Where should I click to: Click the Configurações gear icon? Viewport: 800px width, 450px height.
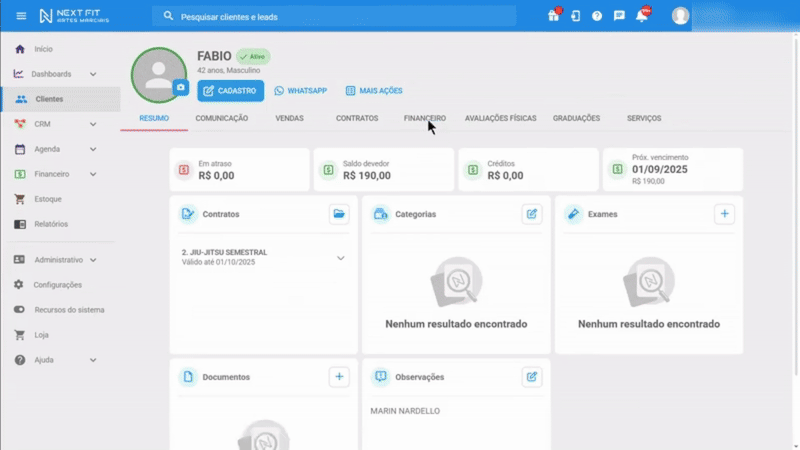[19, 284]
